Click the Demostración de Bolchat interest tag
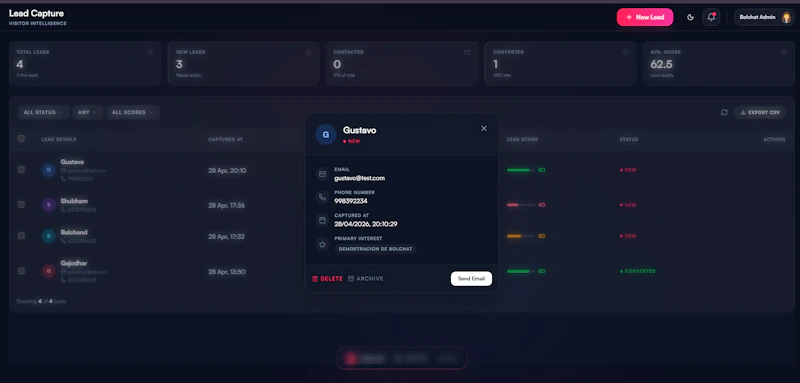This screenshot has width=800, height=383. point(376,249)
